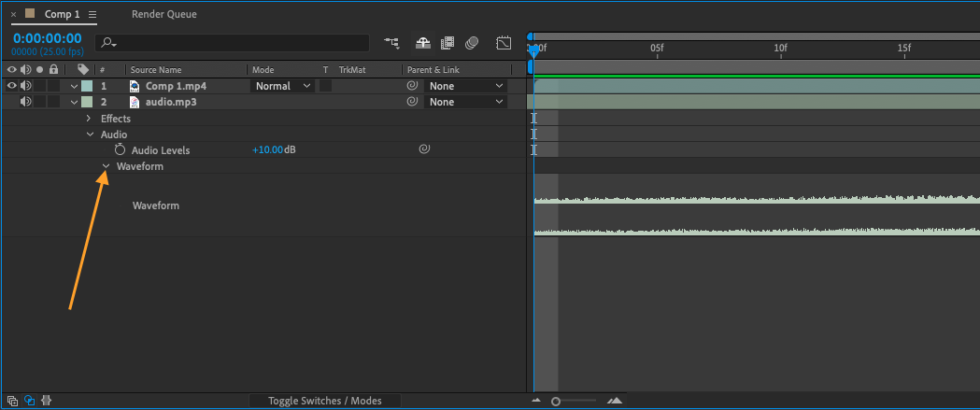Collapse the Waveform property group
Screen dimensions: 980x410
(x=106, y=166)
